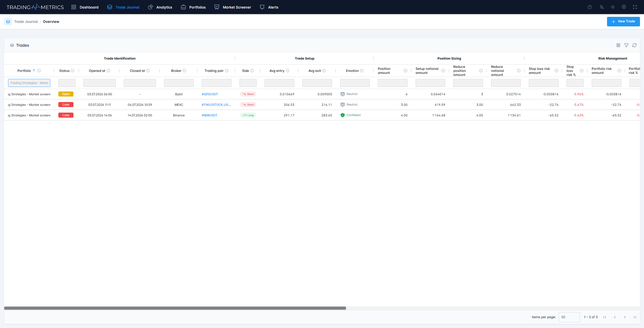Viewport: 644px width, 328px height.
Task: Toggle fullscreen mode icon
Action: [635, 7]
